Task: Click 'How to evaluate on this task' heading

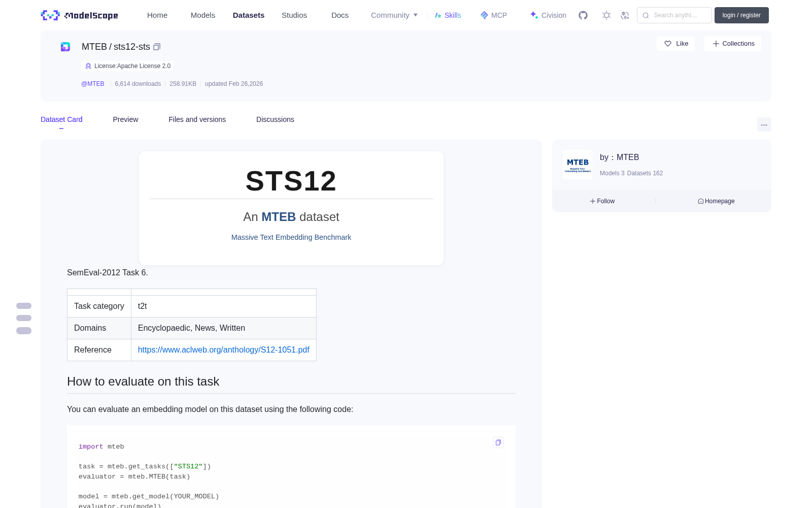Action: (143, 382)
